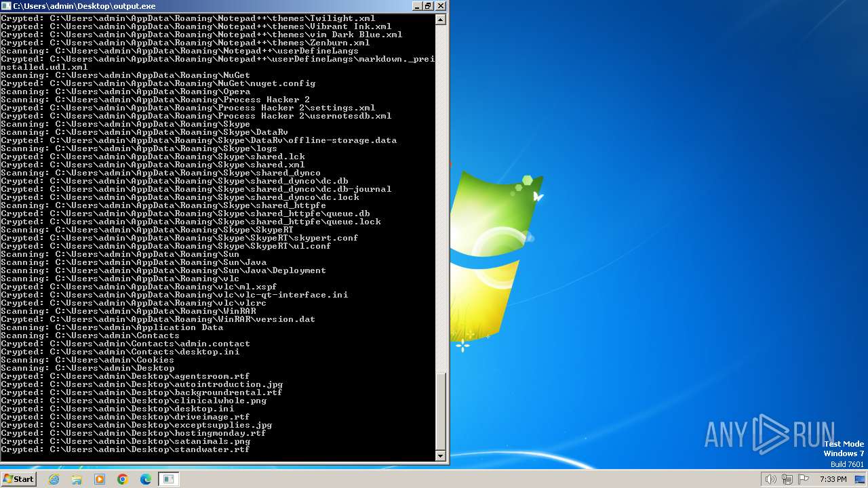This screenshot has width=868, height=488.
Task: Launch Internet Explorer from taskbar
Action: (x=54, y=479)
